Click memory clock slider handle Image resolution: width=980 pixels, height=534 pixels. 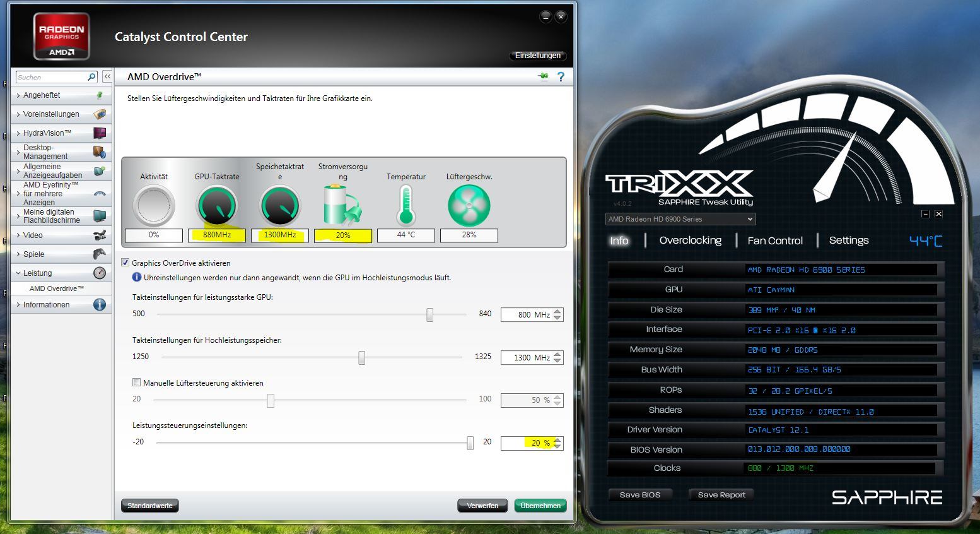coord(361,358)
